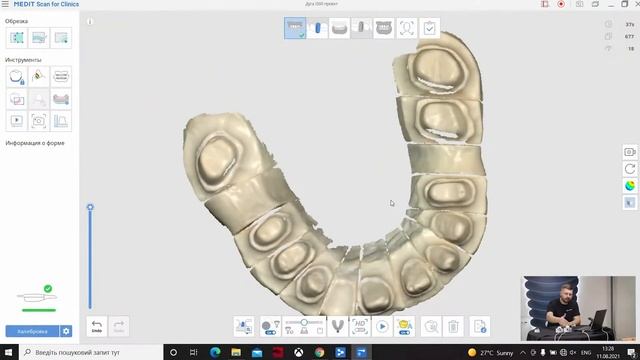This screenshot has width=640, height=360.
Task: Open the measurement ruler chart tool
Action: (x=61, y=121)
